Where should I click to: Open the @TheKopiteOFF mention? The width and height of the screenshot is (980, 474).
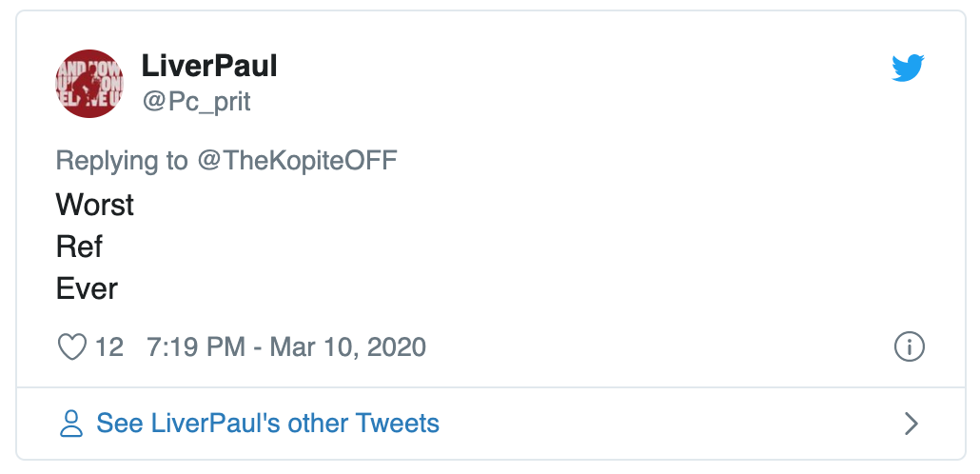pyautogui.click(x=298, y=161)
